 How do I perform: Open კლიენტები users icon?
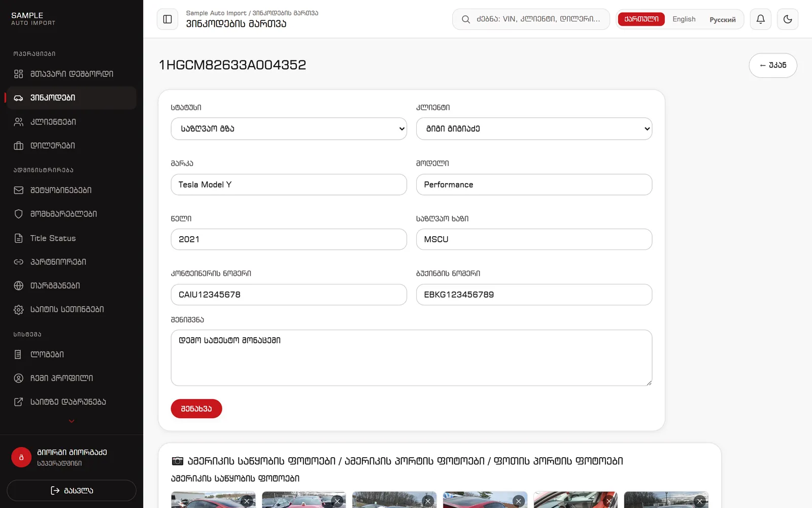pyautogui.click(x=19, y=122)
